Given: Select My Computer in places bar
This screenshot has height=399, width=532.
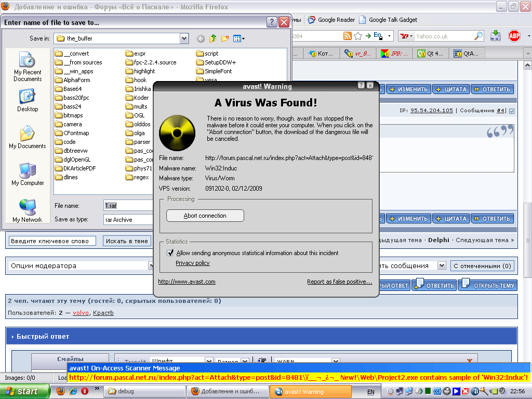Looking at the screenshot, I should pyautogui.click(x=28, y=174).
